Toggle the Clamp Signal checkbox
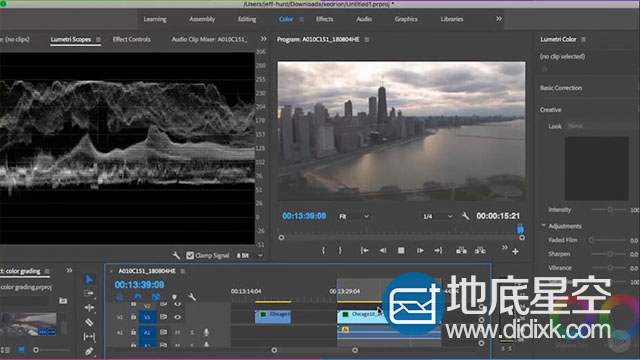 click(190, 256)
